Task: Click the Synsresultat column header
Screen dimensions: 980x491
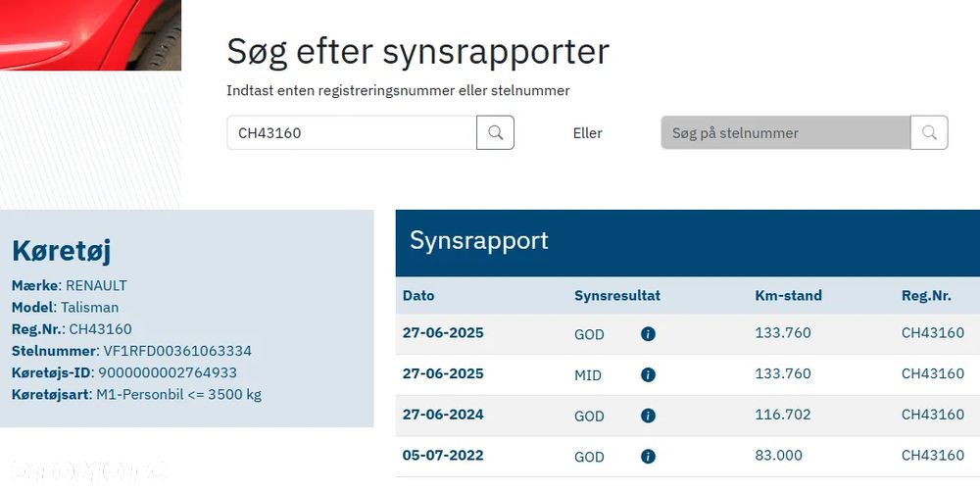Action: click(617, 295)
